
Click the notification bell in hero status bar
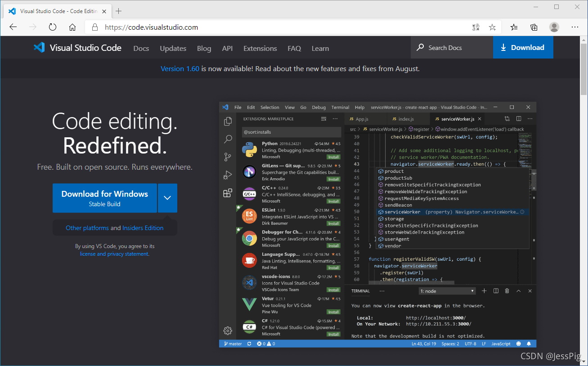click(529, 343)
